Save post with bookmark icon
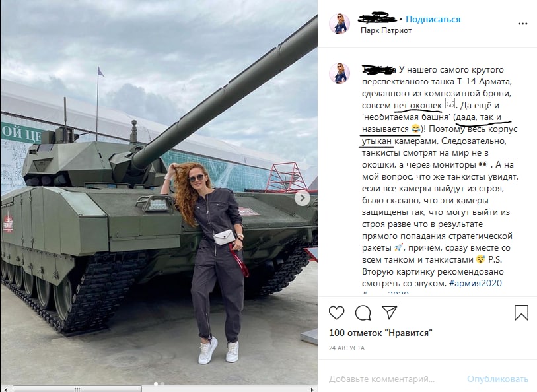Viewport: 537px width, 392px height. (x=521, y=313)
